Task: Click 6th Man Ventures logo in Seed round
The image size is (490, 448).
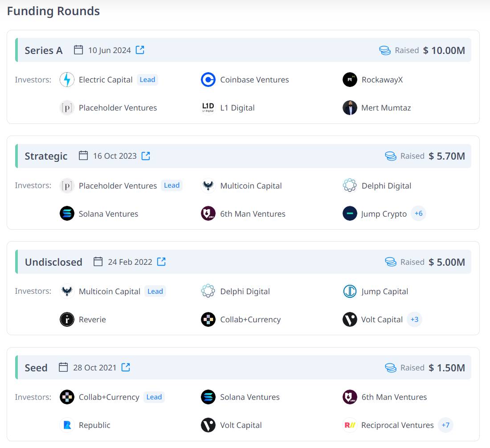Action: tap(350, 397)
